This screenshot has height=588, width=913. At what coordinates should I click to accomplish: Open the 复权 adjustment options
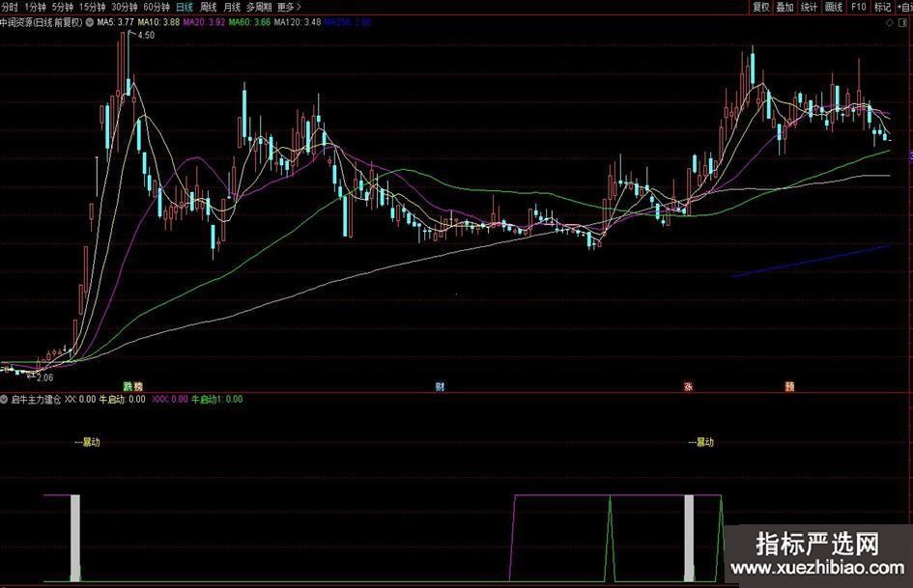[760, 7]
